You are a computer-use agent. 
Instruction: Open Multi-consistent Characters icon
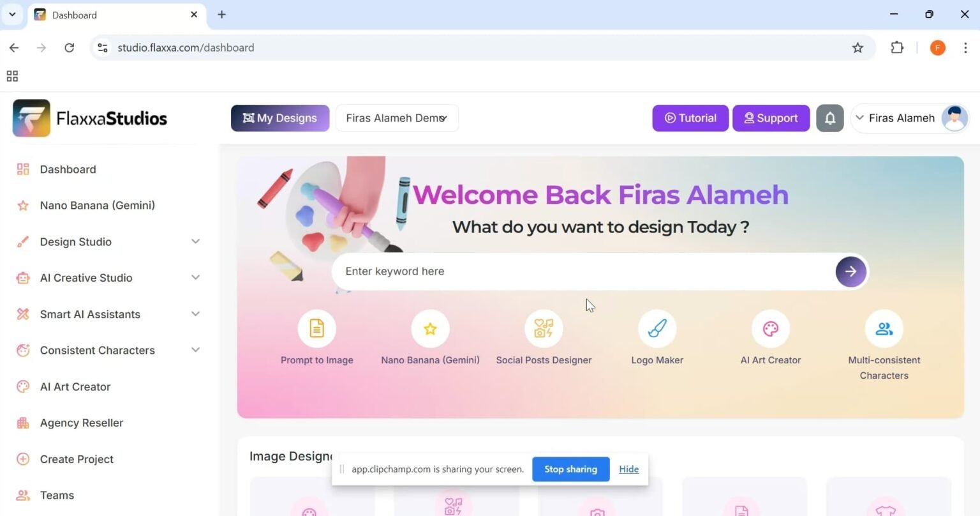click(x=884, y=328)
